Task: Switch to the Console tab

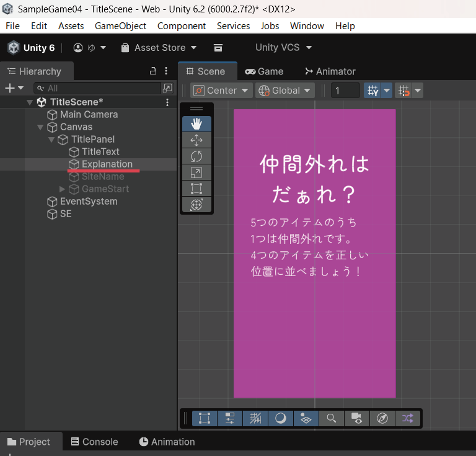Action: [x=94, y=442]
